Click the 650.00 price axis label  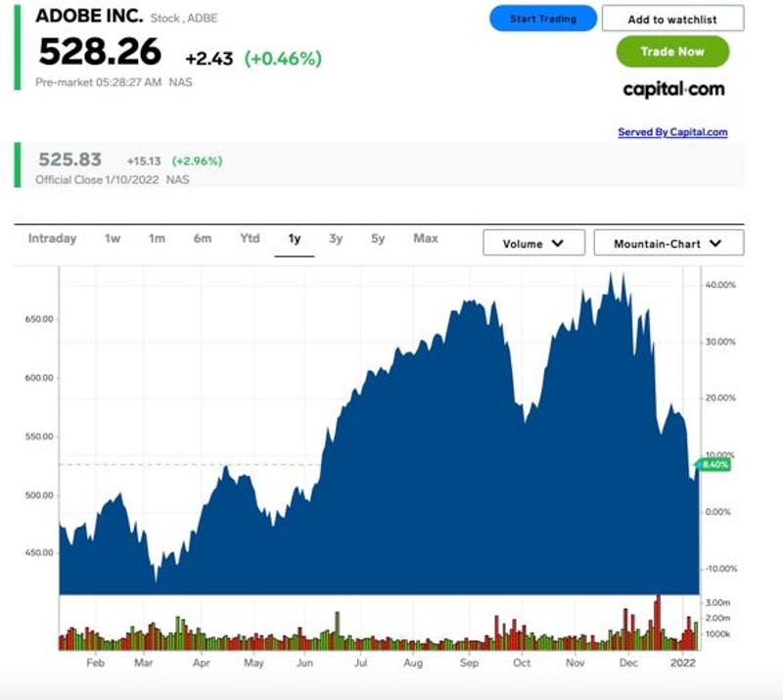click(x=39, y=319)
